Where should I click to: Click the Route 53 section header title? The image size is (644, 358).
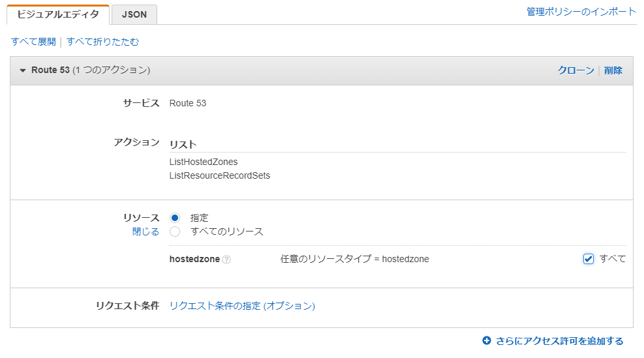tap(91, 70)
